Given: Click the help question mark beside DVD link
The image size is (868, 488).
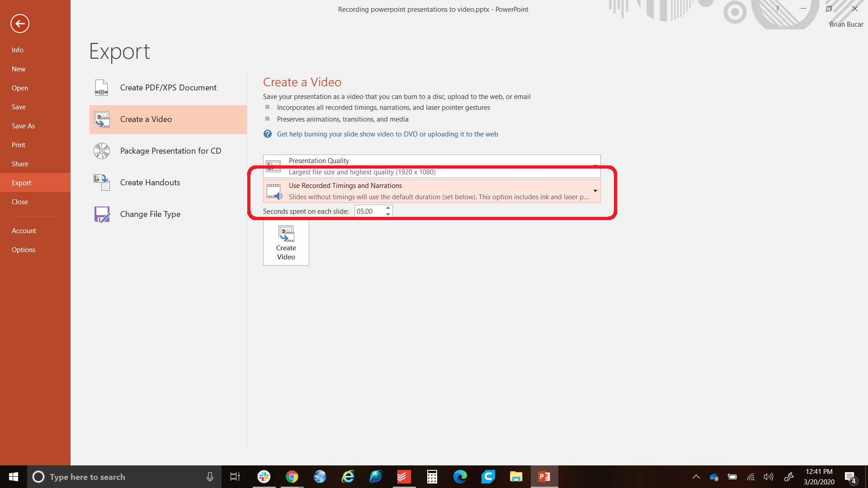Looking at the screenshot, I should pos(267,134).
